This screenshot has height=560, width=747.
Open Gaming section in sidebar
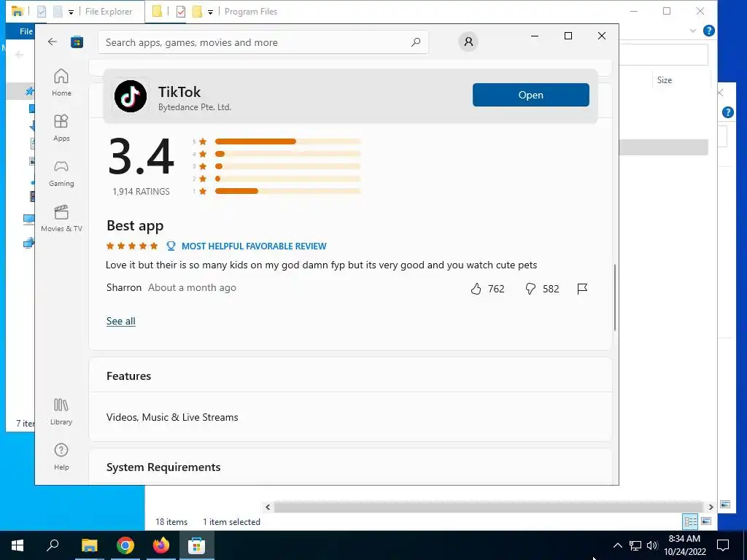(x=61, y=173)
